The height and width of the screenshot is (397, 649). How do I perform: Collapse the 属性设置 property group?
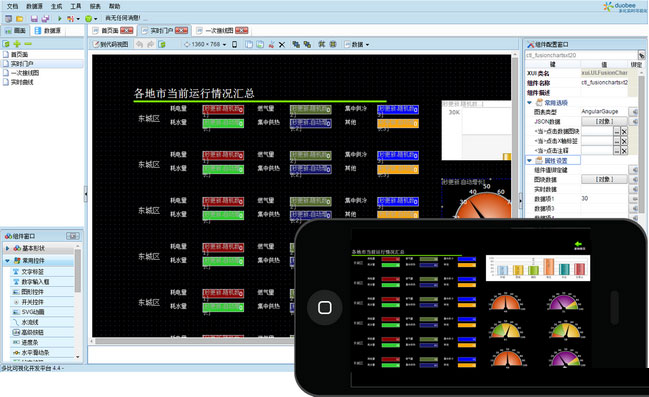pyautogui.click(x=529, y=160)
